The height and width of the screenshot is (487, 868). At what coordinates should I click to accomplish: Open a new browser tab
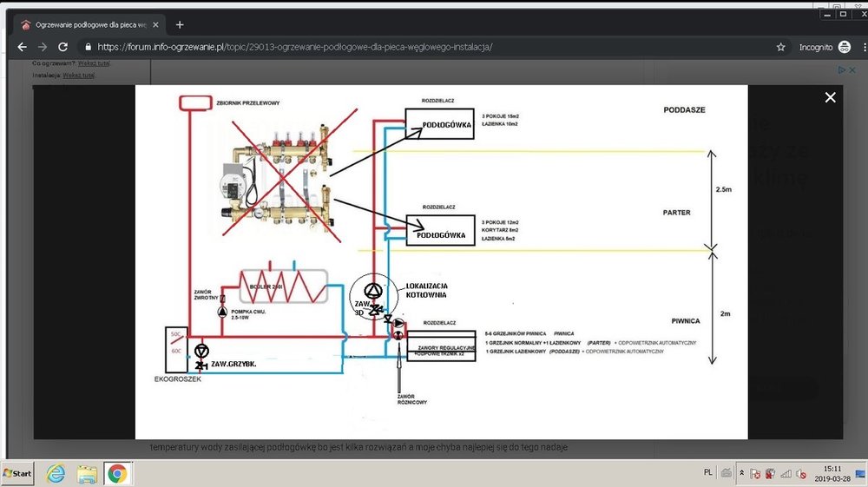(180, 24)
